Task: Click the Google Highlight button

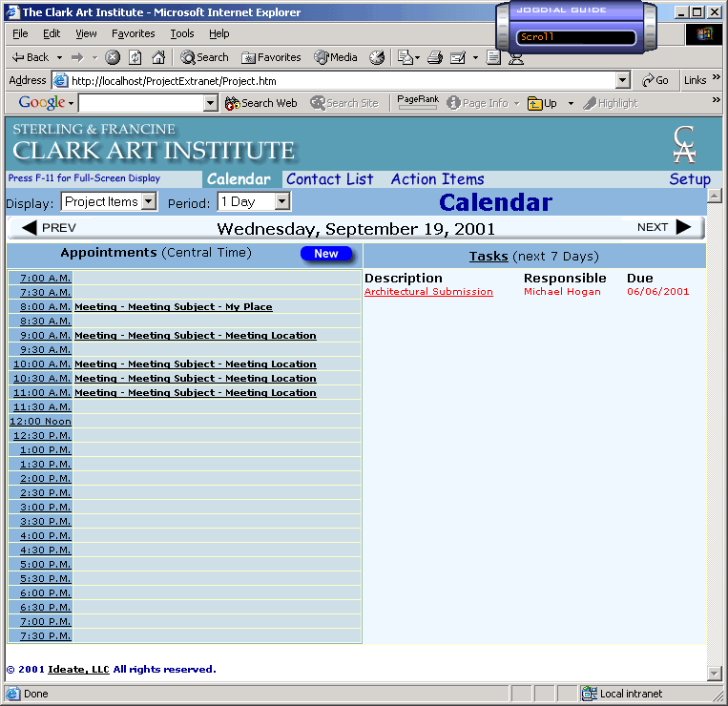Action: [610, 103]
